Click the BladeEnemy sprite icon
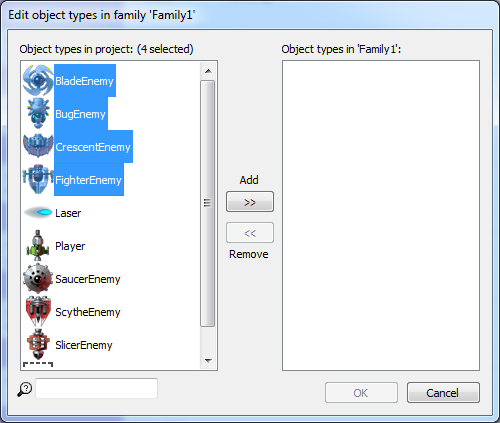Image resolution: width=500 pixels, height=423 pixels. [38, 80]
